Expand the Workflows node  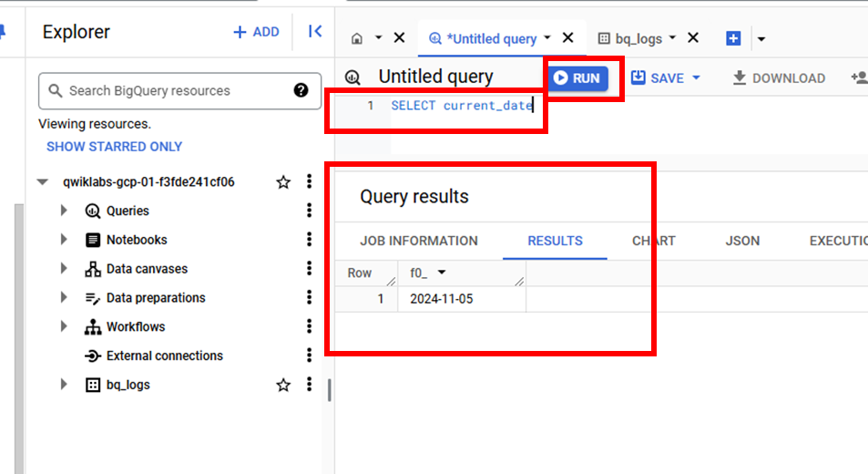point(64,326)
